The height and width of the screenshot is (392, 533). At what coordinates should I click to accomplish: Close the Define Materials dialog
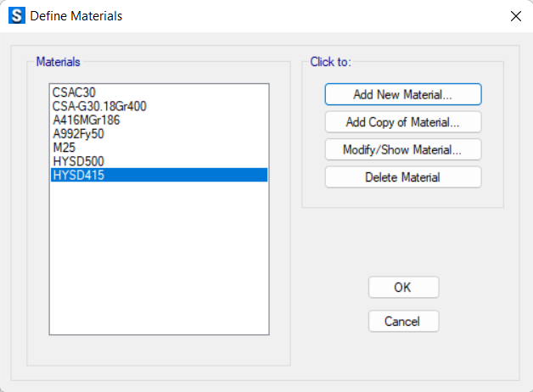point(516,16)
